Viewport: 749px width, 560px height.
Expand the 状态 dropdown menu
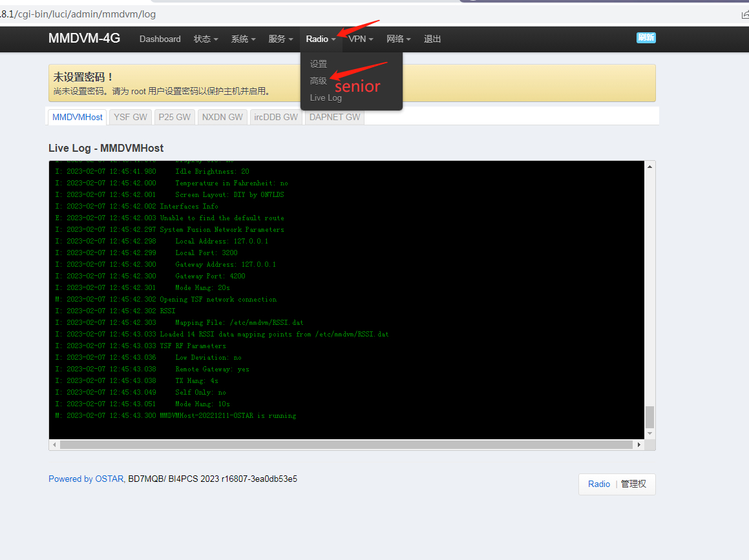click(206, 39)
